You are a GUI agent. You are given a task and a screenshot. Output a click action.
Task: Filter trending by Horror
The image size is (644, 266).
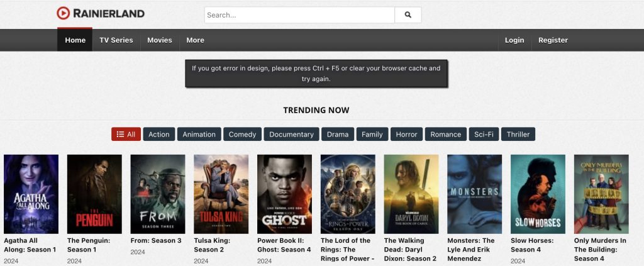click(406, 135)
